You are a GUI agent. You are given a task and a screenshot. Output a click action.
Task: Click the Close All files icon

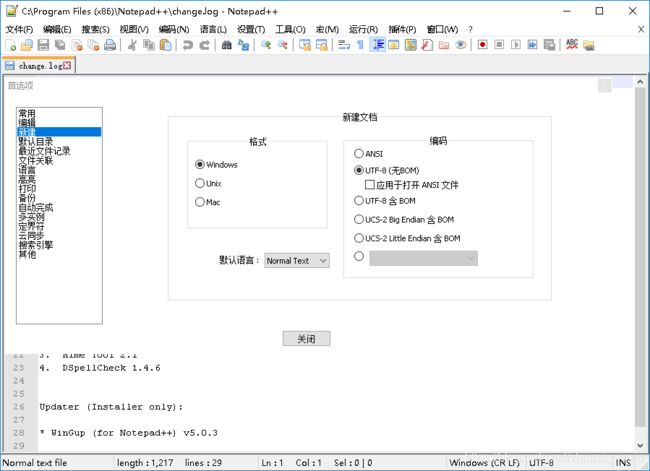click(x=93, y=45)
